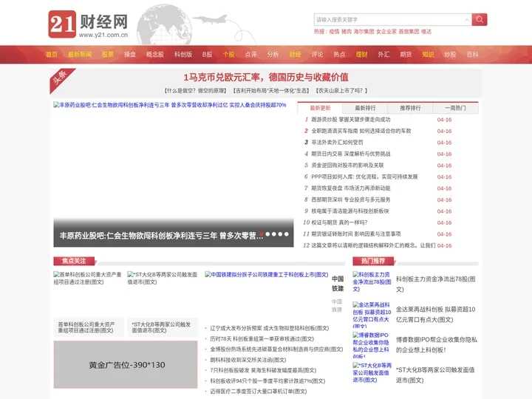Open list item 全职跑滴滴买车指南
The image size is (532, 399).
point(361,131)
